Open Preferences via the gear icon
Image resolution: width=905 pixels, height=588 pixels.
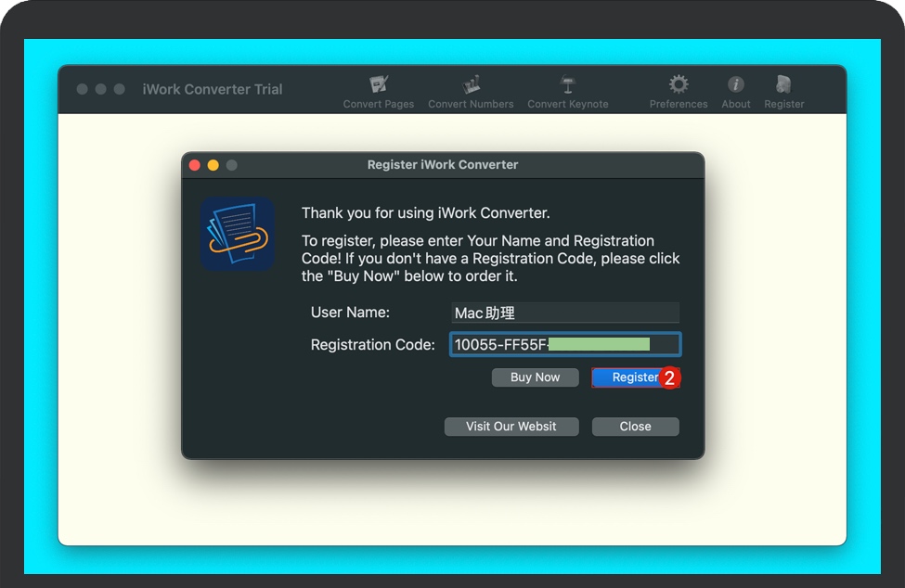(679, 84)
